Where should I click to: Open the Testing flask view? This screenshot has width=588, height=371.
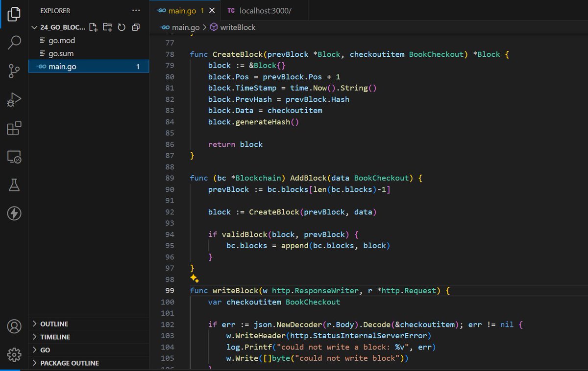pyautogui.click(x=14, y=185)
